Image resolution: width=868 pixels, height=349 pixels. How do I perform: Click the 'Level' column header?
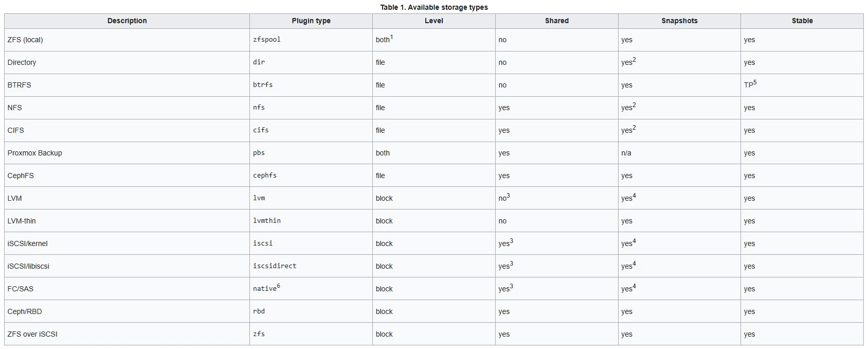click(434, 21)
